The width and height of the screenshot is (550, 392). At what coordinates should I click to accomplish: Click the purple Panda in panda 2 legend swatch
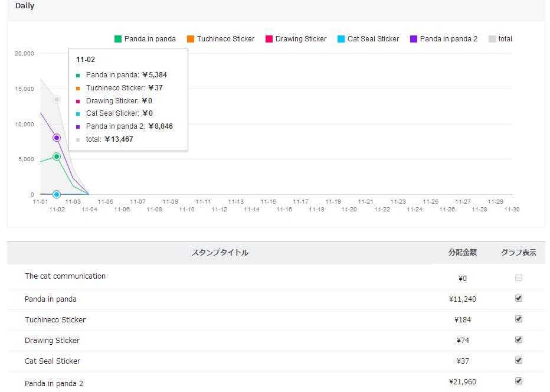click(414, 39)
